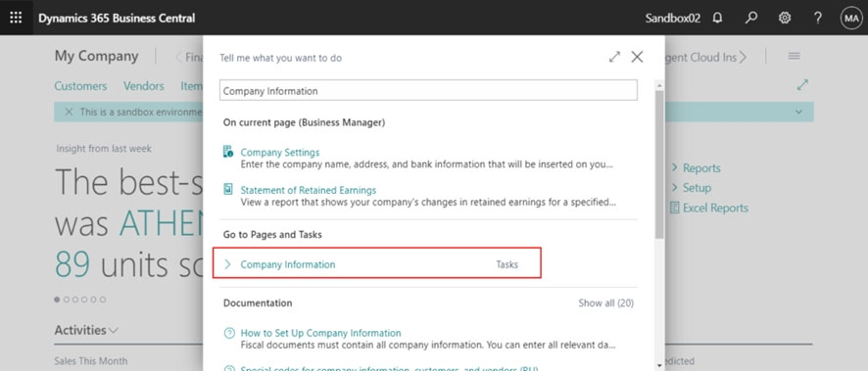Expand the Reports menu group
868x371 pixels.
(x=697, y=168)
